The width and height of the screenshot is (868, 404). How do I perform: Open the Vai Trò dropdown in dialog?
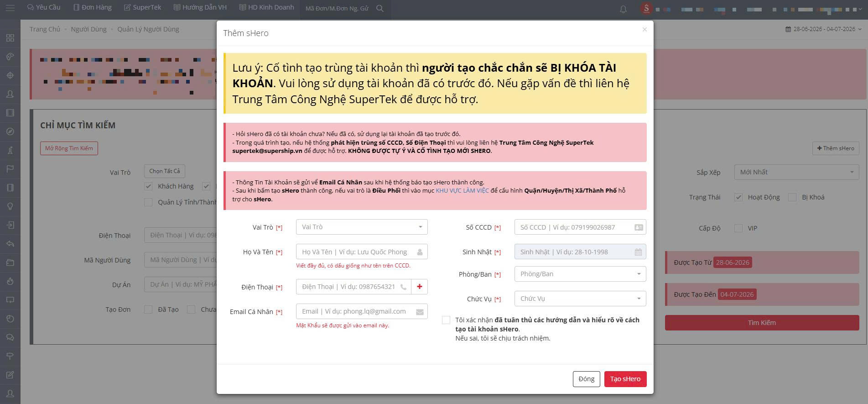coord(362,227)
